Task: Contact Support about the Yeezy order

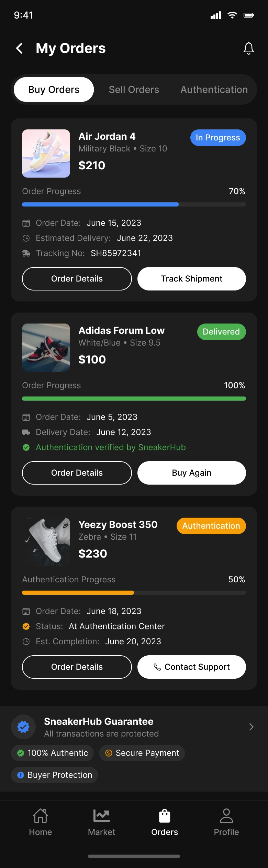Action: click(x=192, y=667)
